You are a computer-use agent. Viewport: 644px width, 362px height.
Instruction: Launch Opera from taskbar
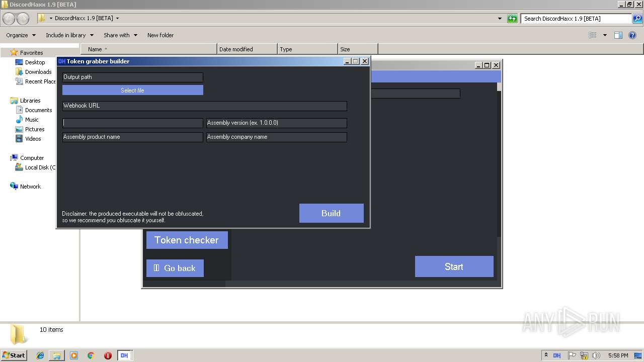pos(108,355)
